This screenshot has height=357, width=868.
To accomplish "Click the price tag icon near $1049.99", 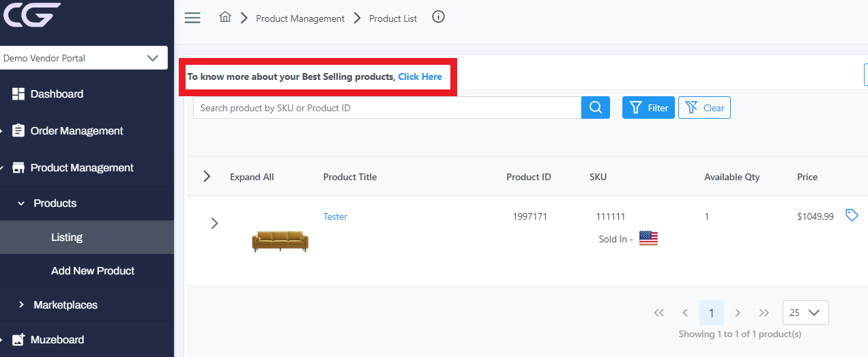I will point(852,215).
